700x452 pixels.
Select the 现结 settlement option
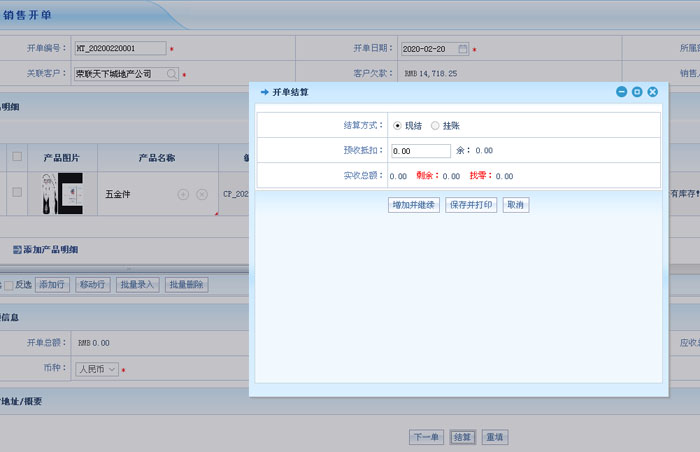[x=398, y=125]
